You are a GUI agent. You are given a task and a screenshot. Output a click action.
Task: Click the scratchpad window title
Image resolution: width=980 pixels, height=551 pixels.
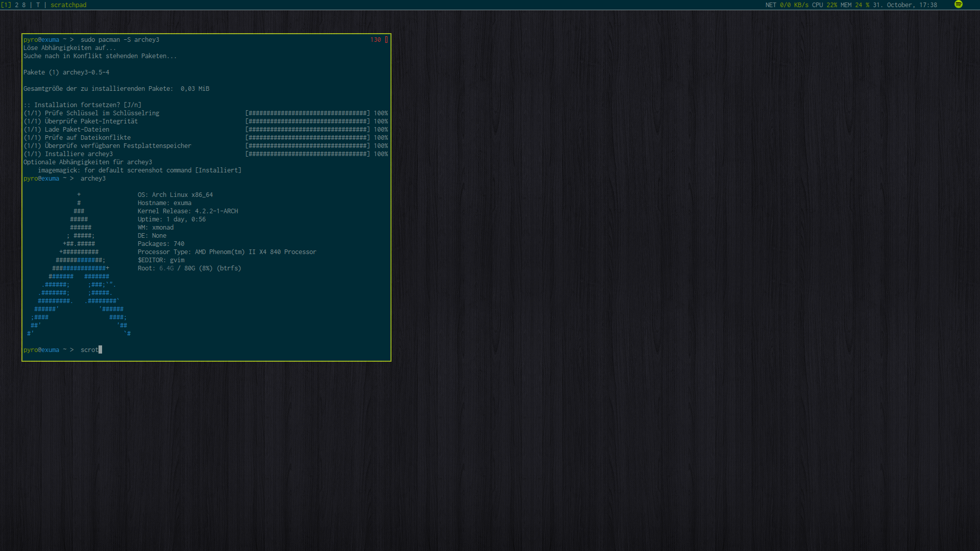coord(68,5)
